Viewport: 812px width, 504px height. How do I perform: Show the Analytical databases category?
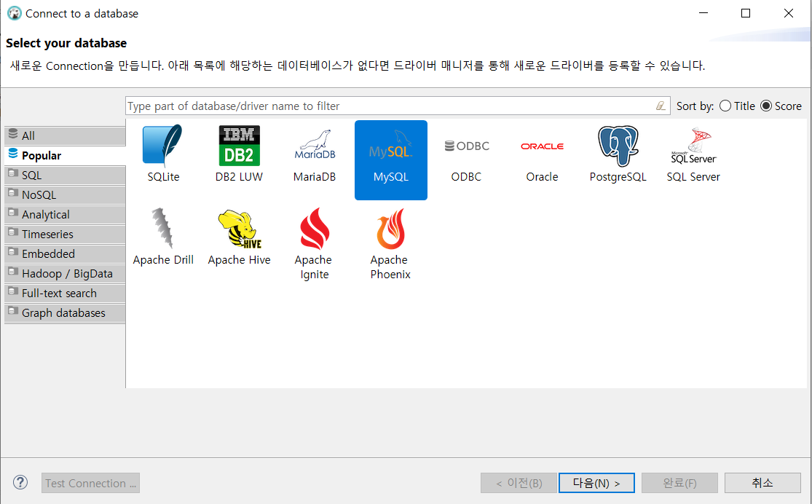(x=65, y=214)
